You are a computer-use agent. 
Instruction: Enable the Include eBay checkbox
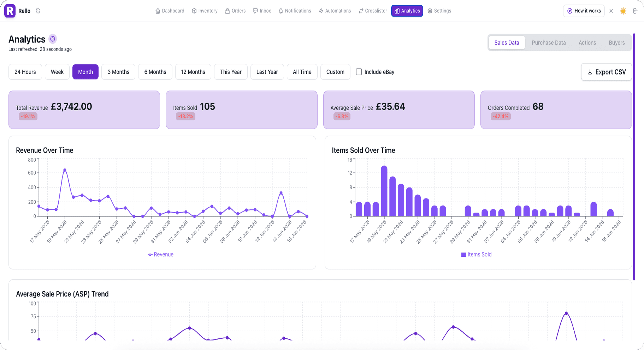pos(359,72)
